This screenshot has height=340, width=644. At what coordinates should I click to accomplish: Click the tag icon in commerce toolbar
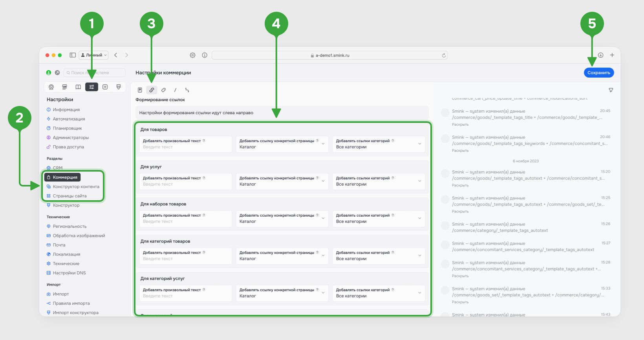click(163, 90)
